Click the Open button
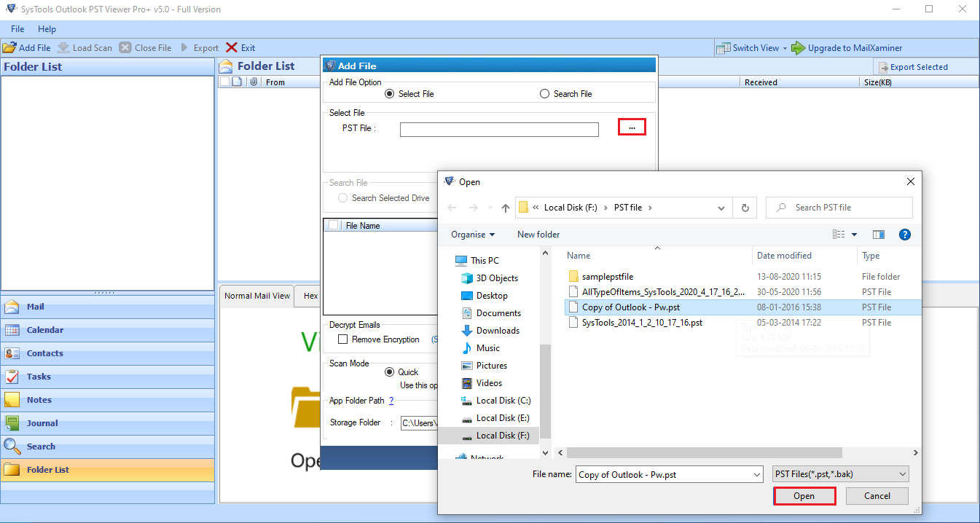The image size is (980, 523). pos(804,496)
